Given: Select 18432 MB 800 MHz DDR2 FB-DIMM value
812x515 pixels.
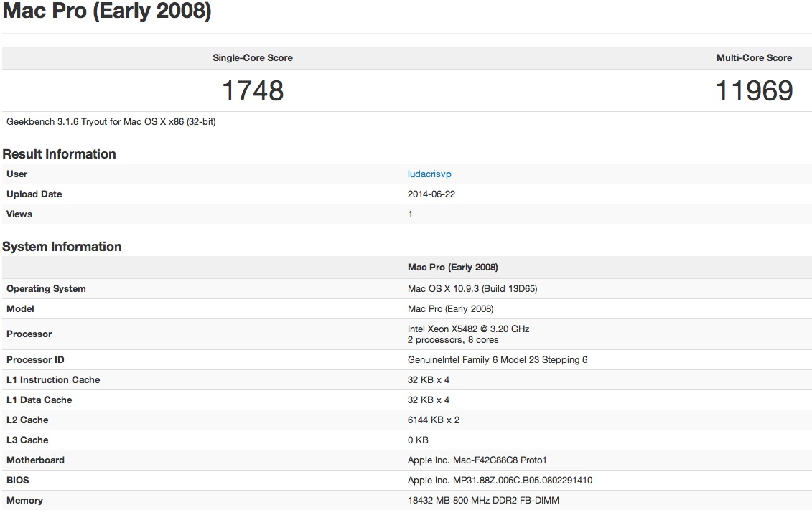Looking at the screenshot, I should [x=483, y=501].
